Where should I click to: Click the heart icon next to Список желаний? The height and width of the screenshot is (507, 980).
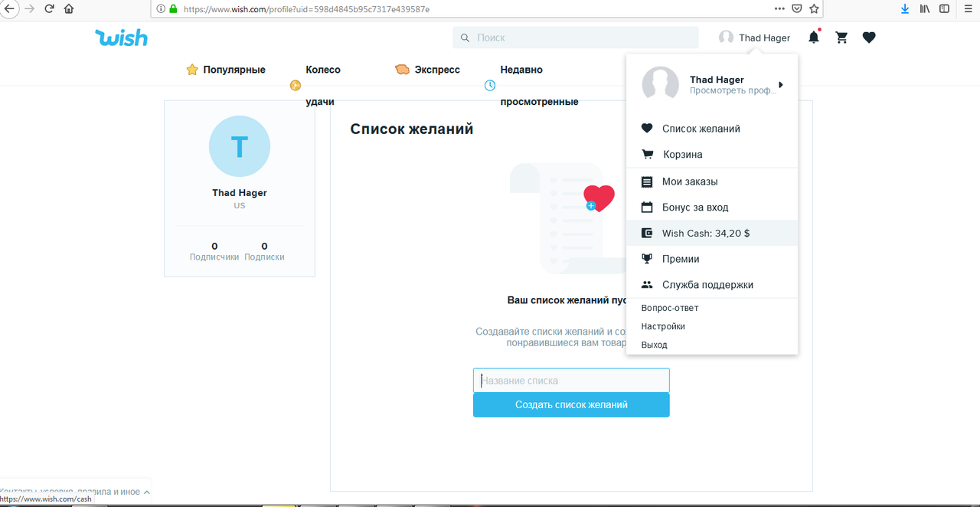pos(647,129)
